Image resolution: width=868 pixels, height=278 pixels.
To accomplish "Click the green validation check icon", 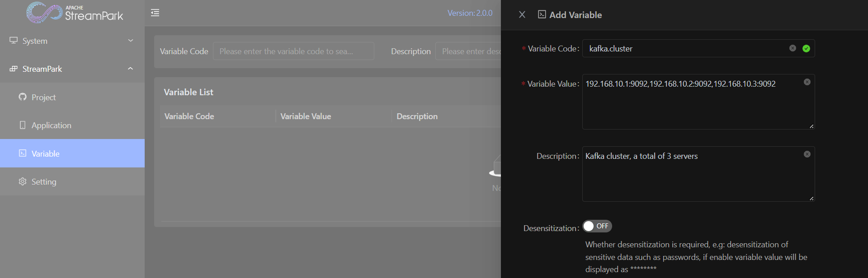I will 806,48.
